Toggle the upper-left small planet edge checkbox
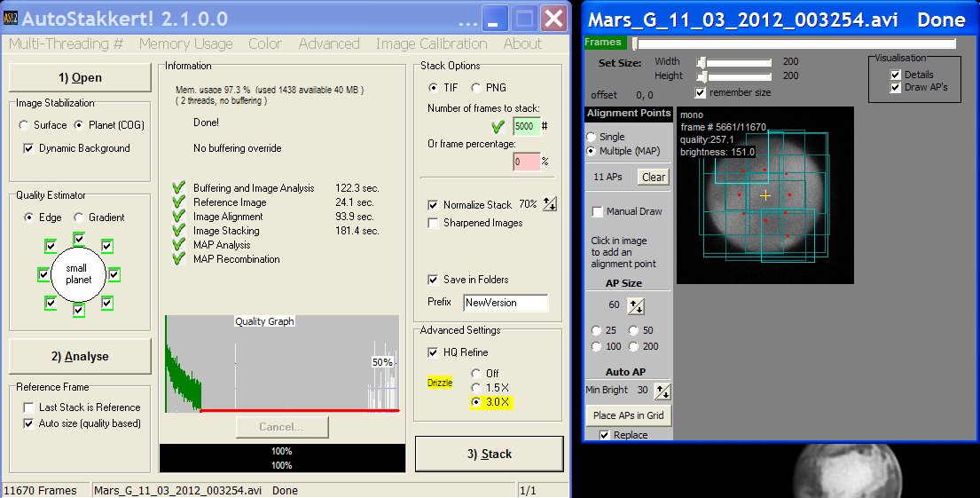The width and height of the screenshot is (980, 498). click(x=51, y=246)
